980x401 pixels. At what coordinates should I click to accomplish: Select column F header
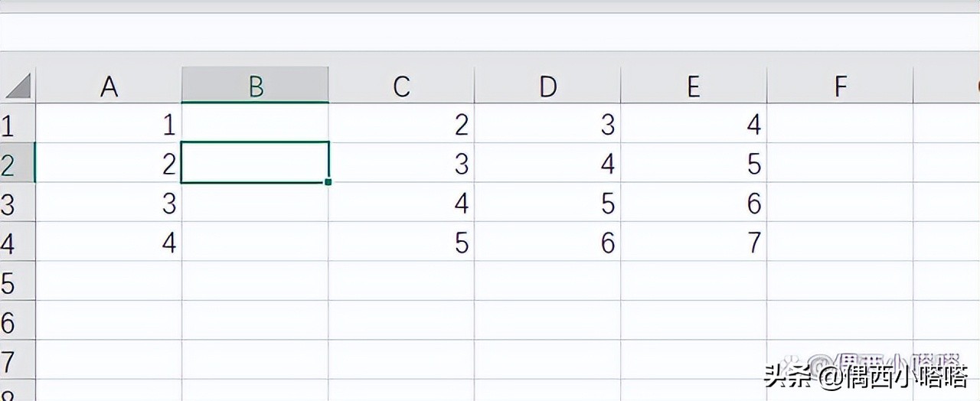840,86
